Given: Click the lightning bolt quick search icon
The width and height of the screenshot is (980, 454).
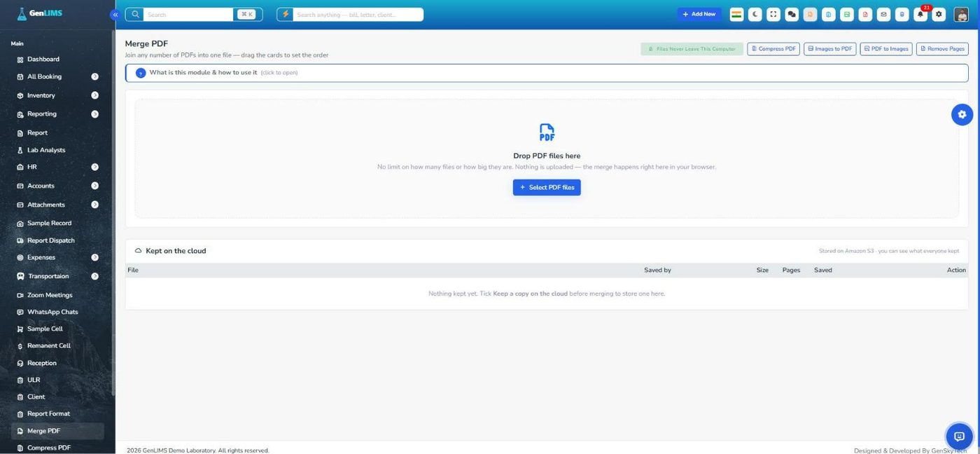Looking at the screenshot, I should [286, 14].
